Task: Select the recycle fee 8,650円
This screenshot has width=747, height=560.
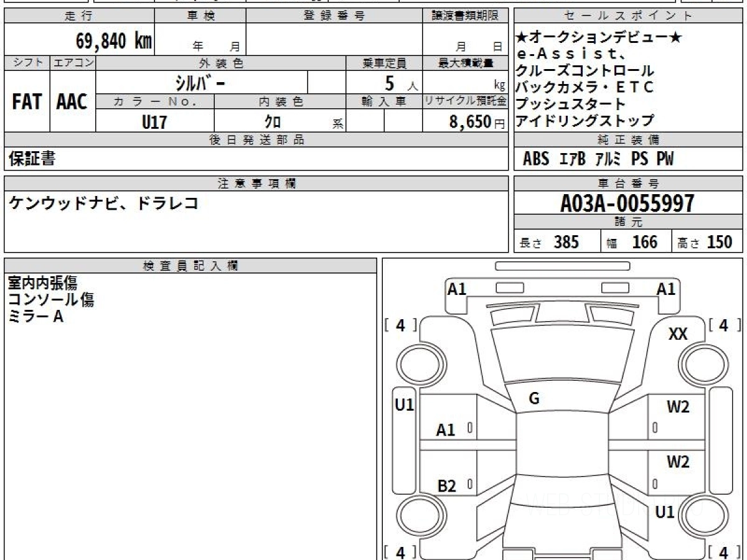Action: 477,122
